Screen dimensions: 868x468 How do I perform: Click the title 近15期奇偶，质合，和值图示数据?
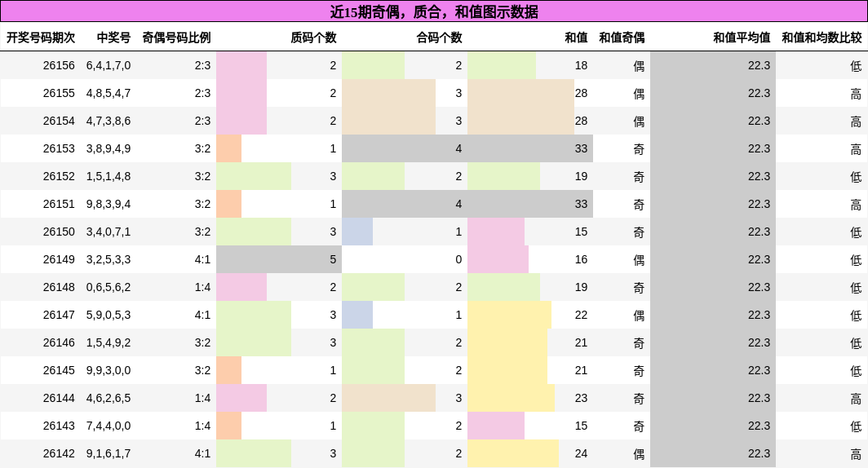point(434,11)
